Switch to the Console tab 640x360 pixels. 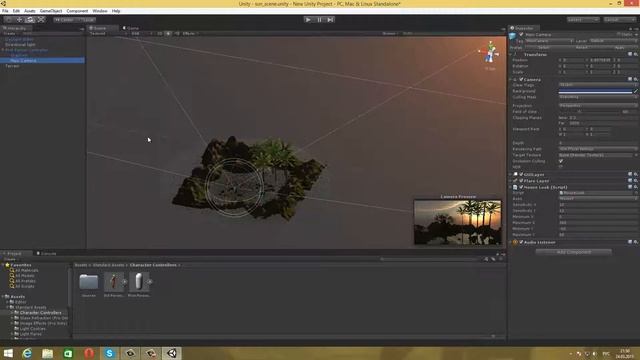pos(47,253)
